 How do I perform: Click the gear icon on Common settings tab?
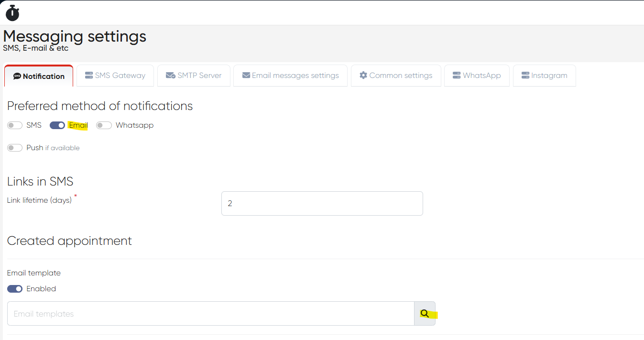tap(363, 76)
